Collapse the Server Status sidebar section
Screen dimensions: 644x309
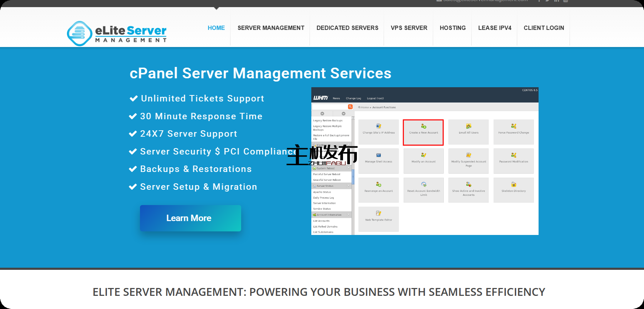[349, 186]
